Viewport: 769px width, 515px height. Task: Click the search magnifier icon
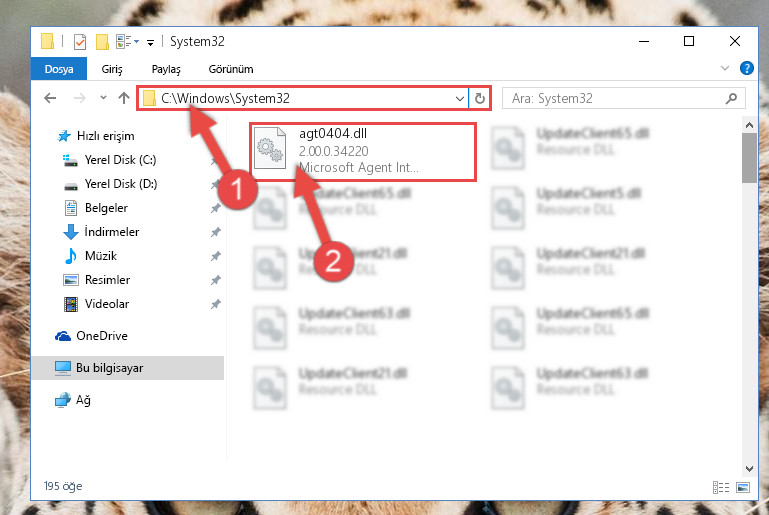pyautogui.click(x=731, y=99)
